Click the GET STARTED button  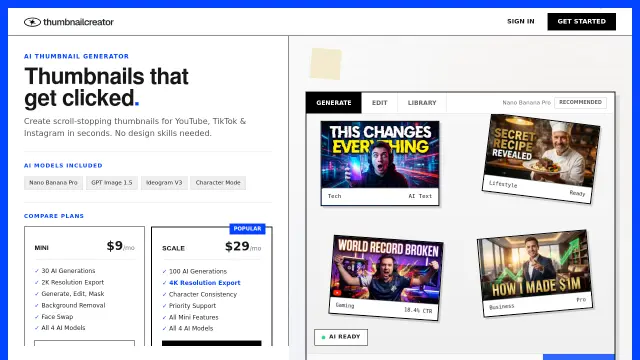coord(582,22)
